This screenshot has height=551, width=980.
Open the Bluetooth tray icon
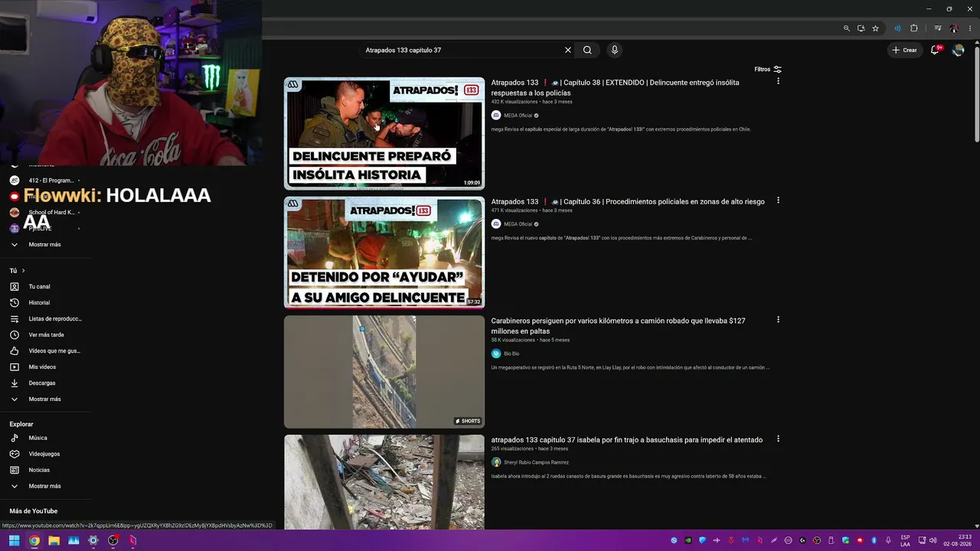874,540
